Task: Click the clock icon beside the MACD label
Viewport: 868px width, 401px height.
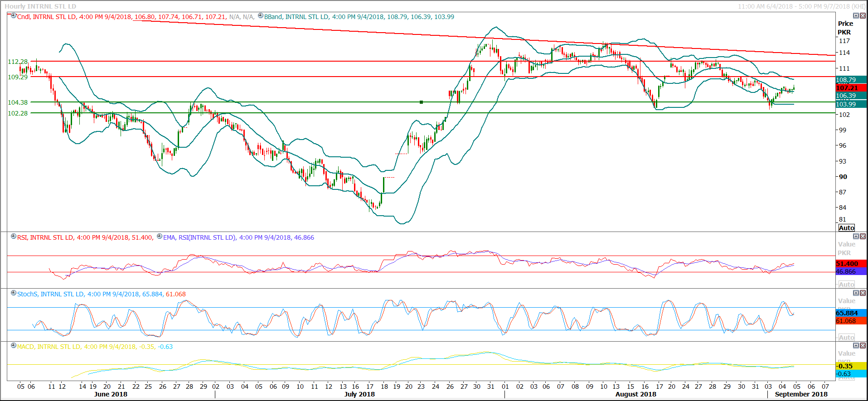Action: pyautogui.click(x=14, y=346)
